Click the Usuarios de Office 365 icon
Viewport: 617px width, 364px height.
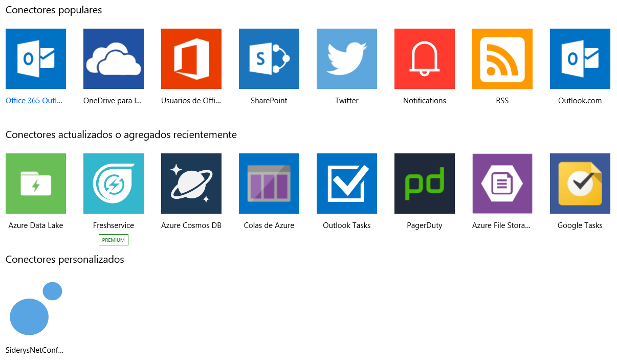click(191, 58)
